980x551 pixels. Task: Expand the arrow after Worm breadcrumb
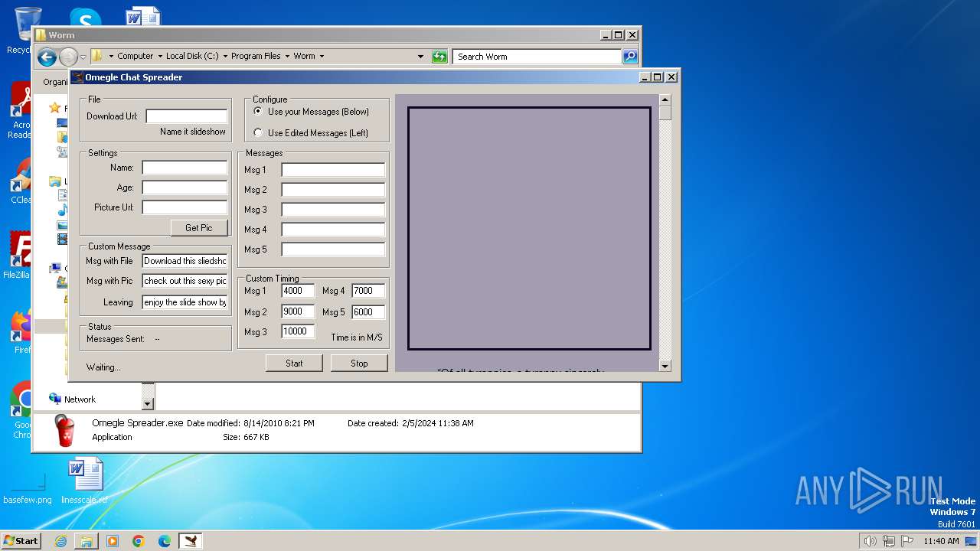click(x=322, y=57)
